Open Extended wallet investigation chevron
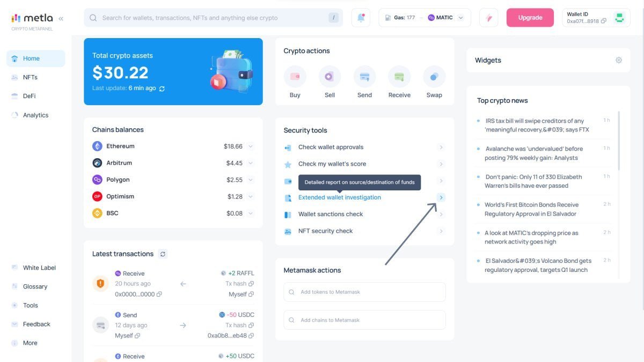The image size is (644, 362). 441,197
